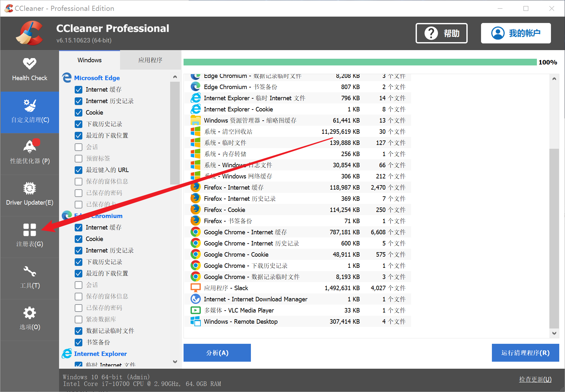Image resolution: width=565 pixels, height=392 pixels.
Task: Uncheck Edge Chromium 最近的下载位置 checkbox
Action: [79, 274]
